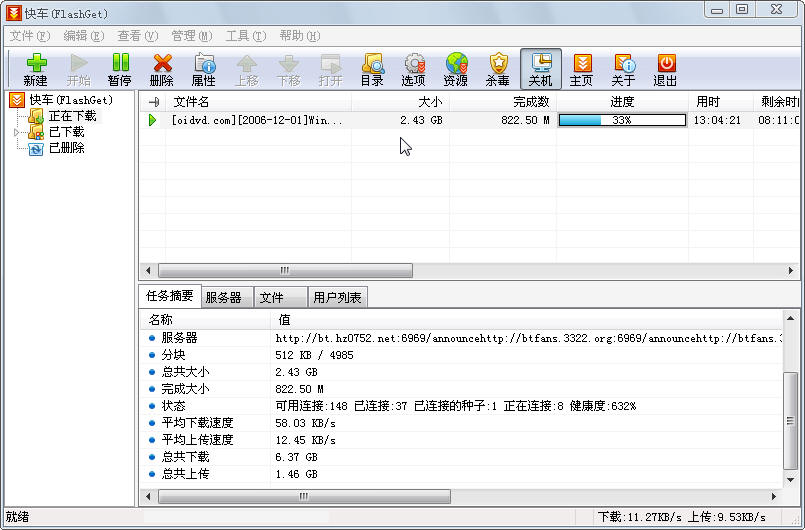Open the 查看(V) menu

tap(138, 36)
